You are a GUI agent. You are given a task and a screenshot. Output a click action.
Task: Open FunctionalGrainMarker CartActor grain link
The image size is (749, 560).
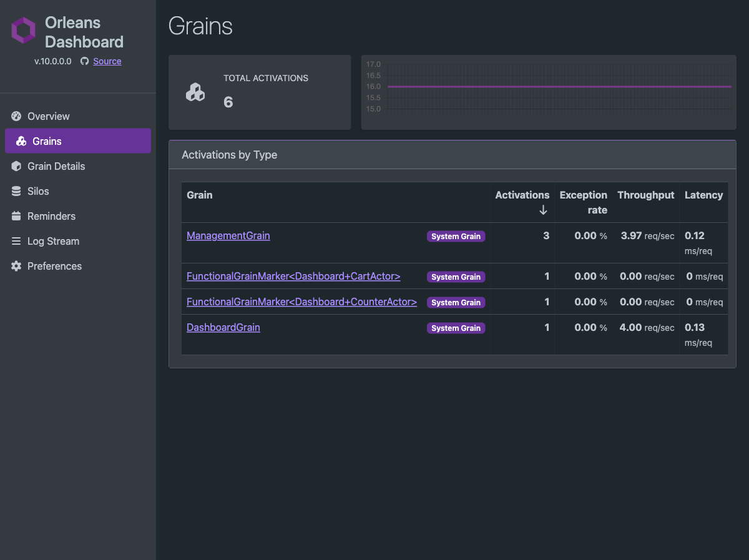[x=293, y=276]
